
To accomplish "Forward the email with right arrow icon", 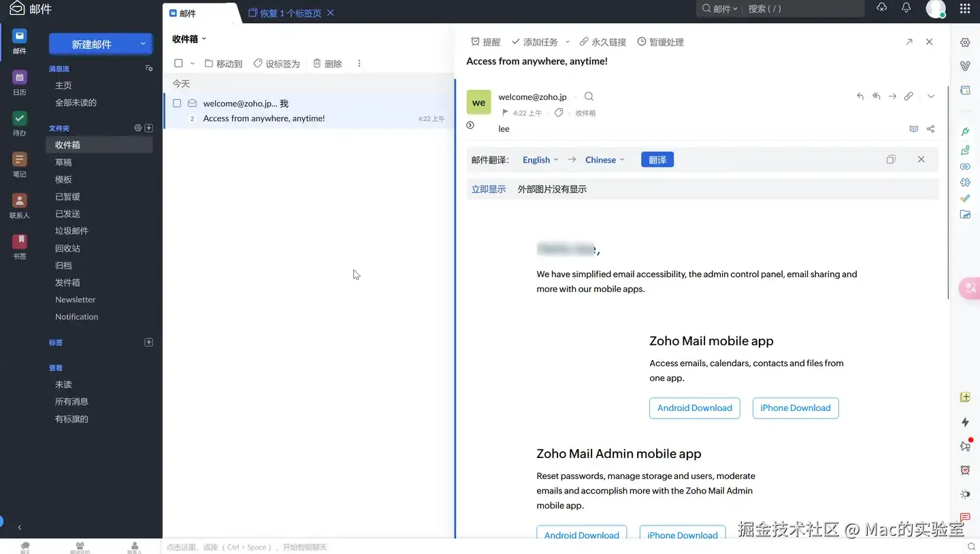I will coord(892,97).
